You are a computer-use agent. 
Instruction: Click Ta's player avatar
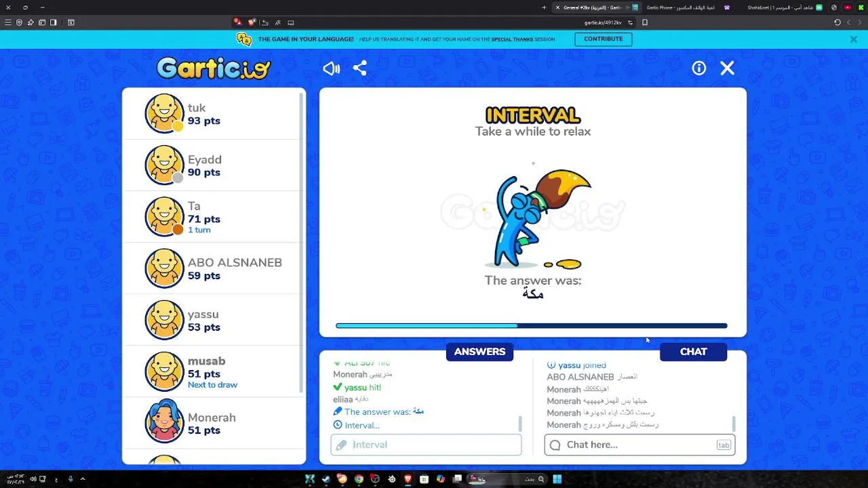pos(164,216)
